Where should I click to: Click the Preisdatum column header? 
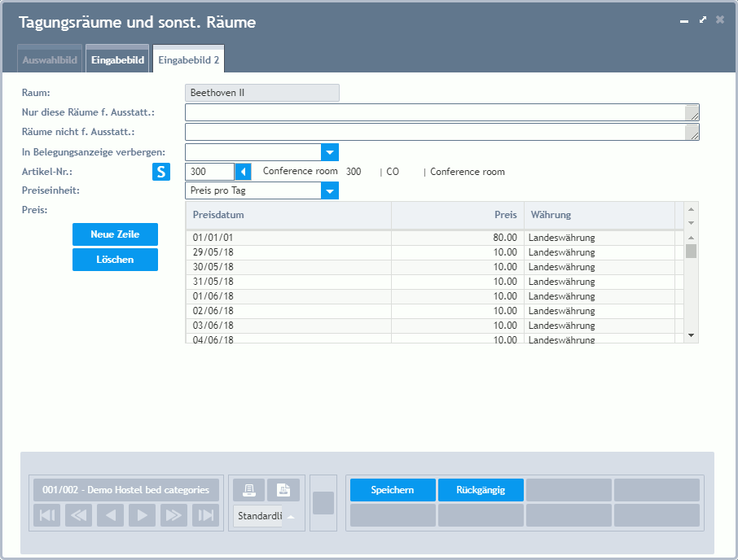[288, 215]
